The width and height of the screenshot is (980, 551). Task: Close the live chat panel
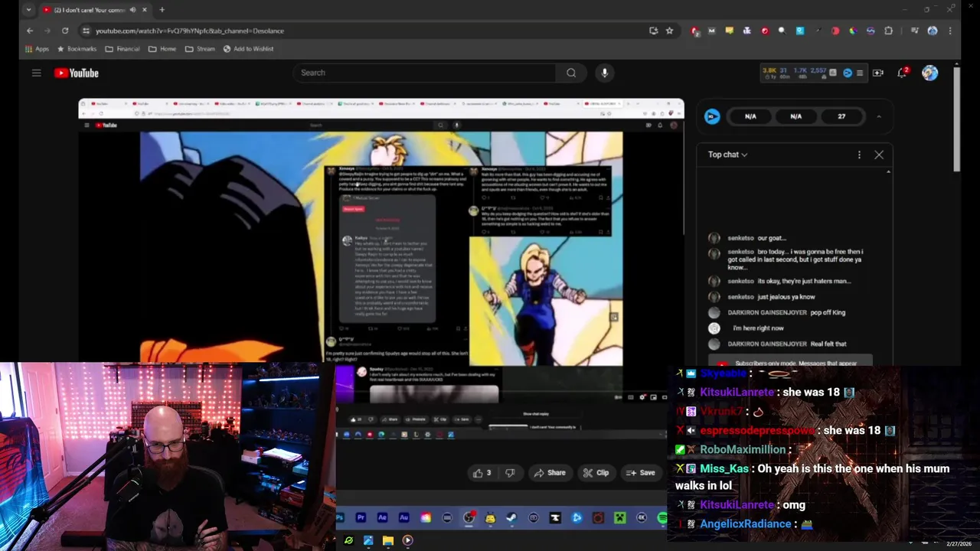tap(879, 155)
